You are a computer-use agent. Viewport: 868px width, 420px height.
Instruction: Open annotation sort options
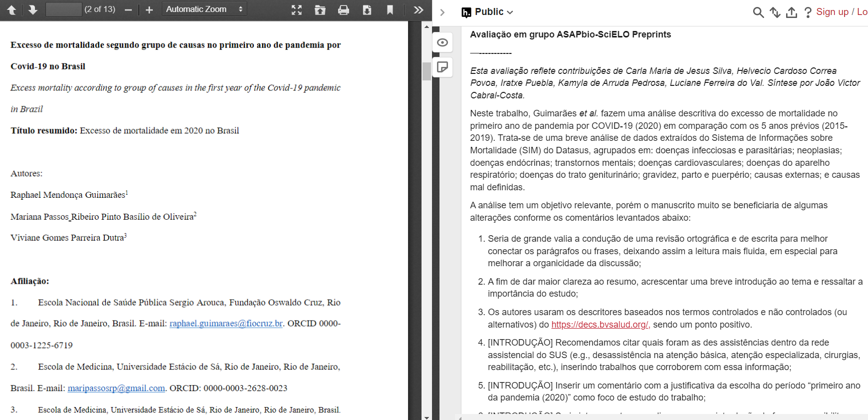point(775,12)
